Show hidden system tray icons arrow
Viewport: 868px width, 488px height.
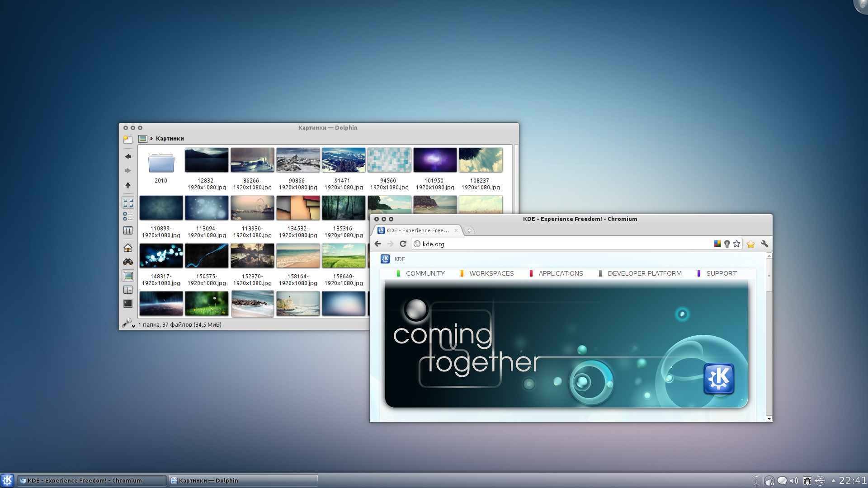(x=833, y=481)
